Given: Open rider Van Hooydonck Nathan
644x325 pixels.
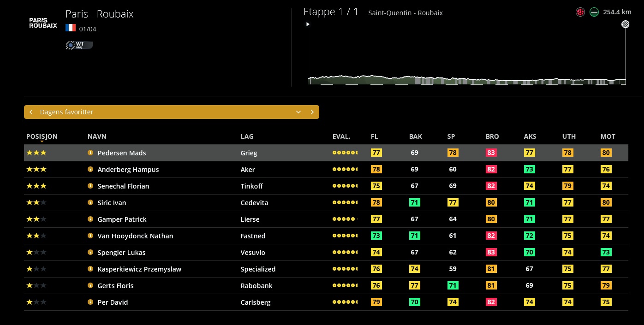Looking at the screenshot, I should 135,236.
